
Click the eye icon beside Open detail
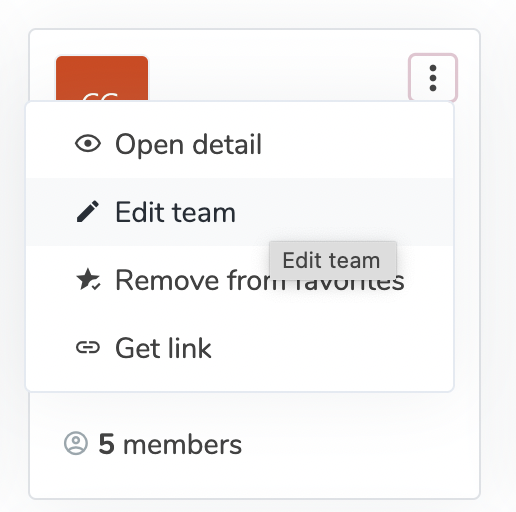pos(88,144)
